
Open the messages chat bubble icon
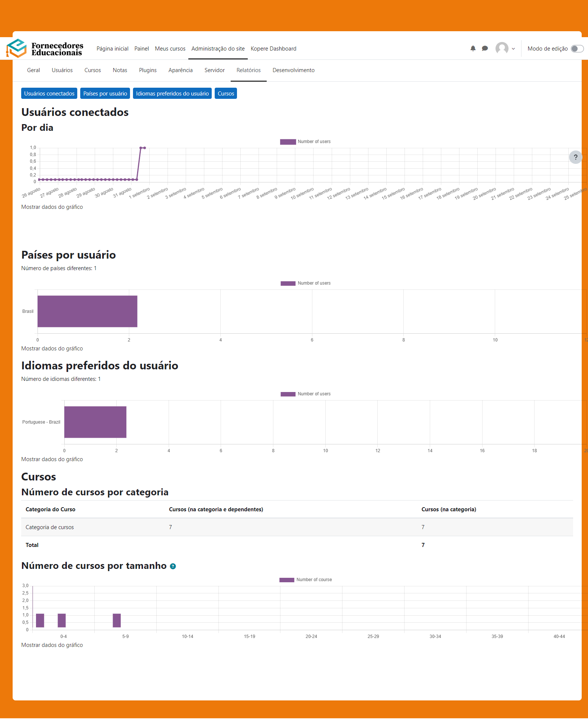pyautogui.click(x=485, y=48)
